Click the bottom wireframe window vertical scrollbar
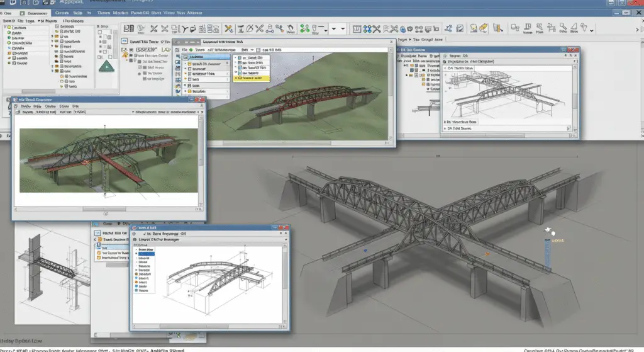This screenshot has width=644, height=352. 285,283
